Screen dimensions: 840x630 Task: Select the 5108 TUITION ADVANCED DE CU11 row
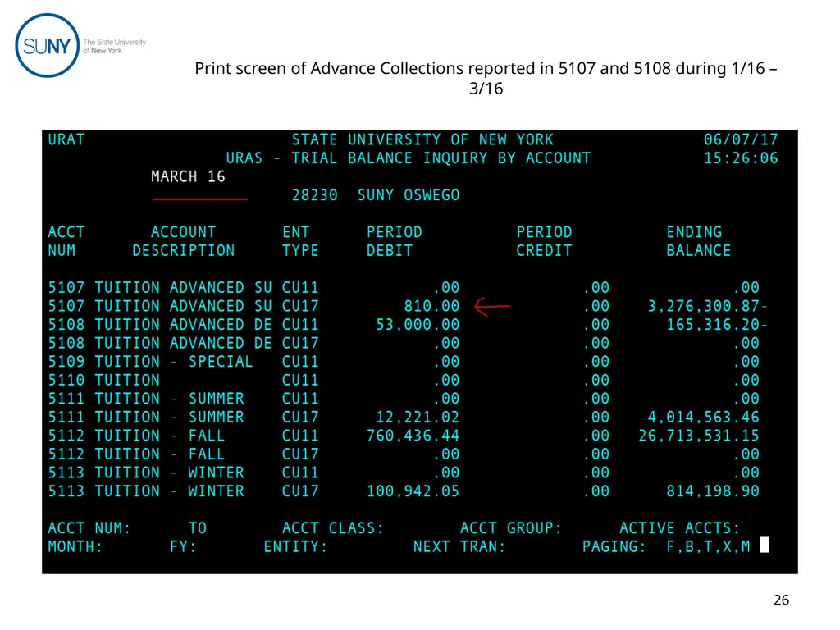(408, 325)
